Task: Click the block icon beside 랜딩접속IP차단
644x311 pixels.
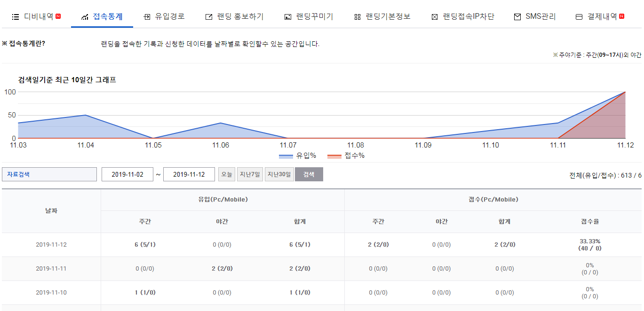Action: (x=435, y=17)
